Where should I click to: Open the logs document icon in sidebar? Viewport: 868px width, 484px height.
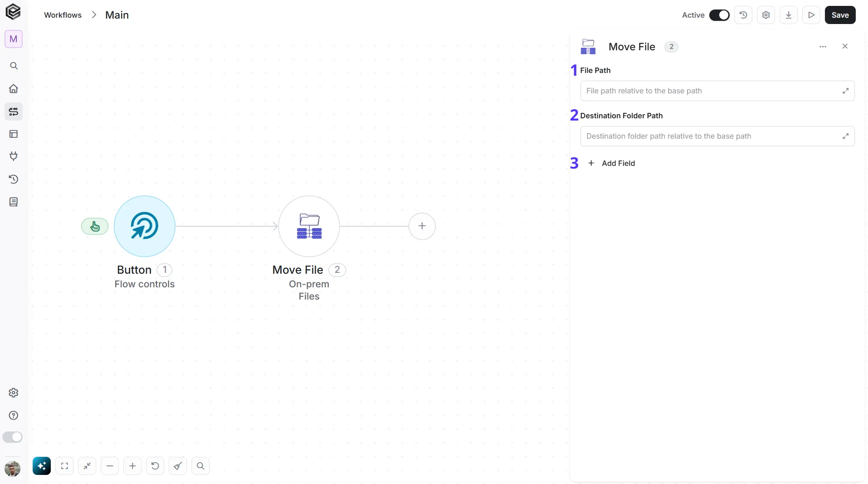click(14, 202)
